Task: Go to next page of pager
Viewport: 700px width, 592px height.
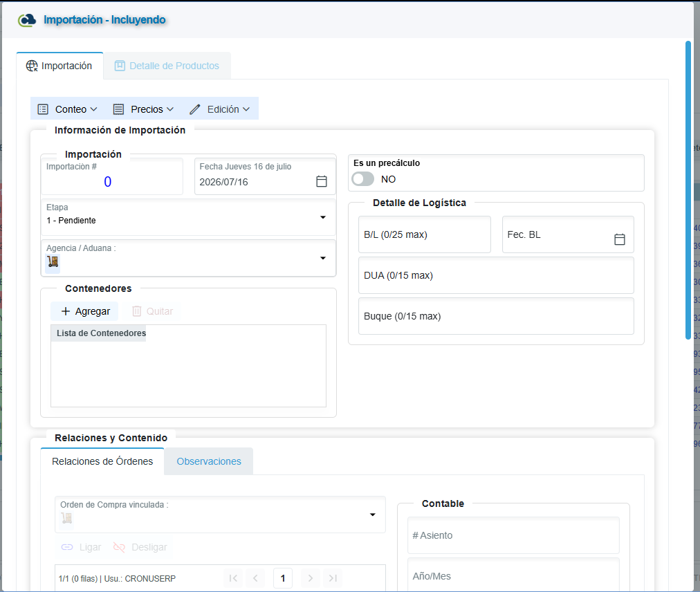Action: [x=311, y=578]
